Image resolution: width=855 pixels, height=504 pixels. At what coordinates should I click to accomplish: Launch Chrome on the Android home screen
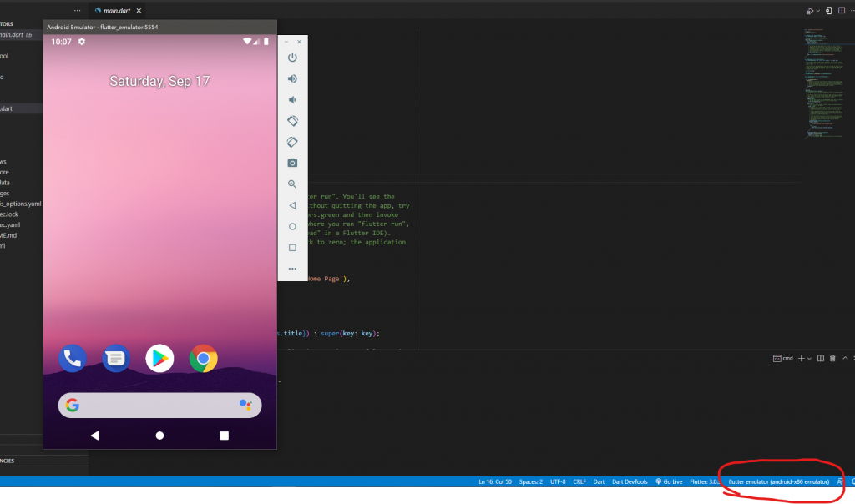(x=204, y=359)
